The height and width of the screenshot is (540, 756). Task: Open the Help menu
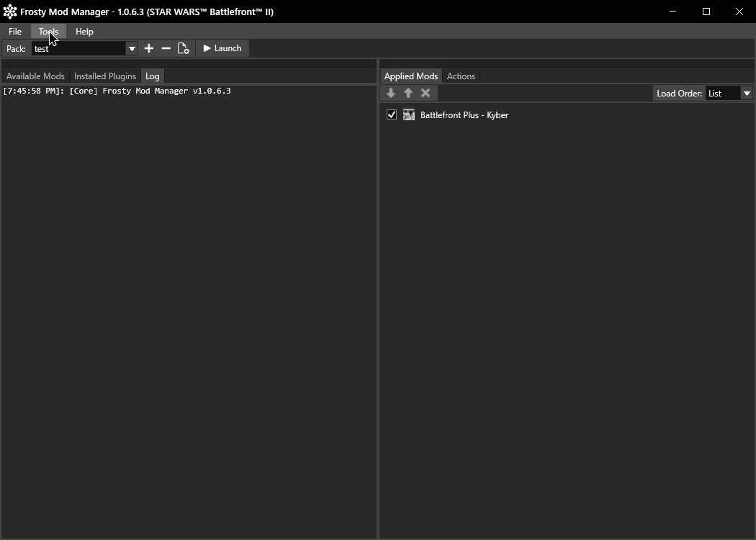[84, 32]
